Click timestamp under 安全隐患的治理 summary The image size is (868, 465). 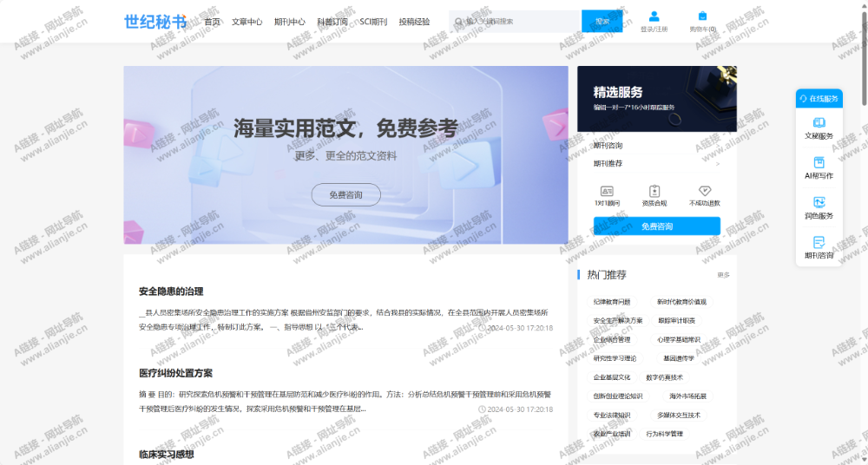[520, 328]
